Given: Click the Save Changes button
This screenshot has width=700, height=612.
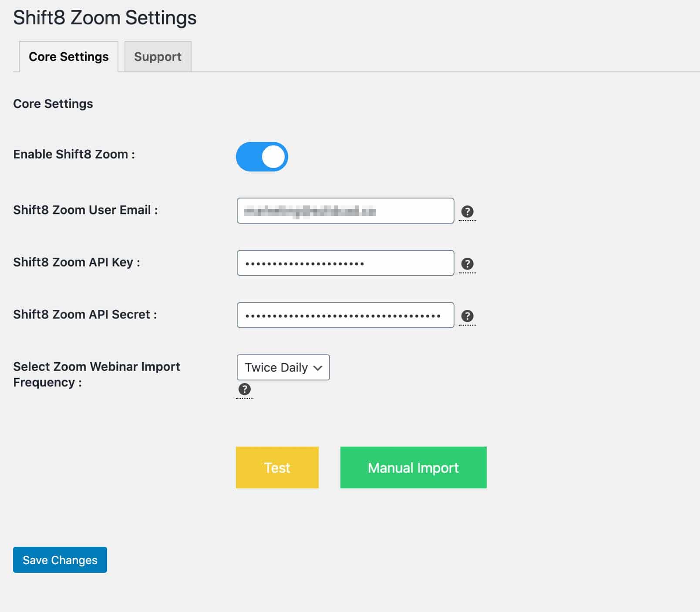Looking at the screenshot, I should [x=60, y=560].
